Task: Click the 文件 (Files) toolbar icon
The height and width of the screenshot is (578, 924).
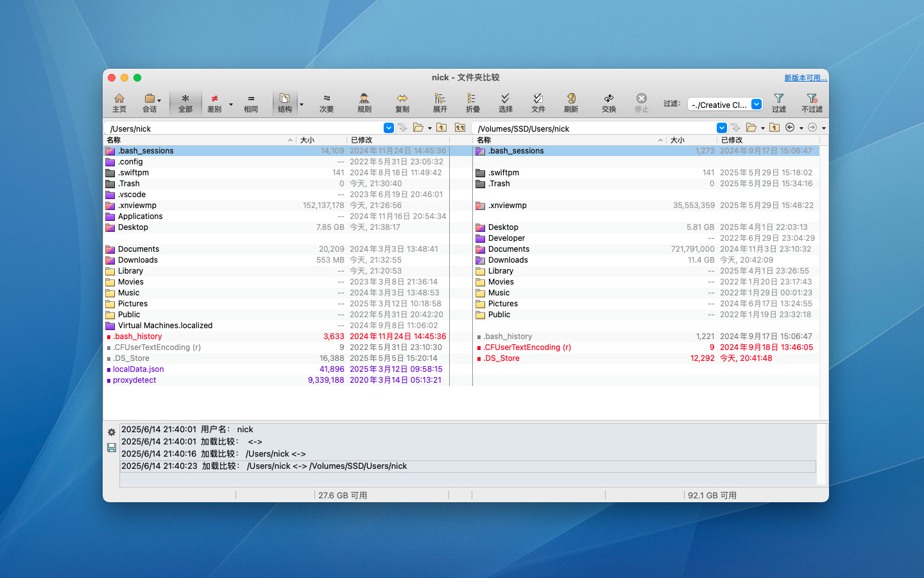Action: coord(538,103)
